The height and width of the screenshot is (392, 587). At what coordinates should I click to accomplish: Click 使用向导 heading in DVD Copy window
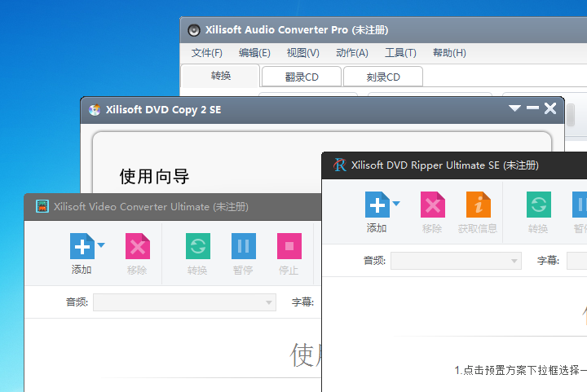[x=154, y=176]
